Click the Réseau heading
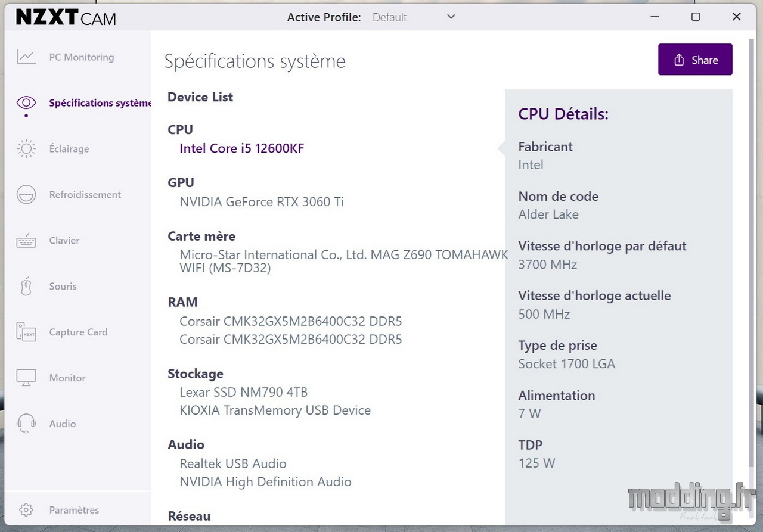Image resolution: width=763 pixels, height=532 pixels. 189,516
